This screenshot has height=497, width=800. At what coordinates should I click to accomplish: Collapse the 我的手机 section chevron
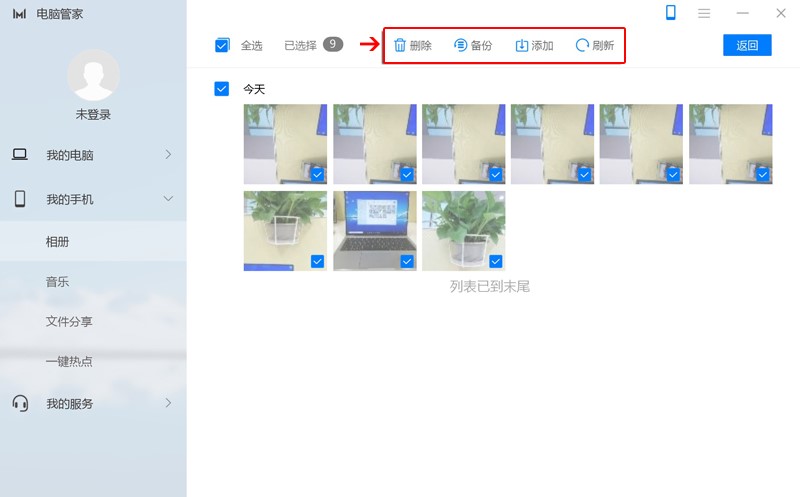pyautogui.click(x=168, y=199)
